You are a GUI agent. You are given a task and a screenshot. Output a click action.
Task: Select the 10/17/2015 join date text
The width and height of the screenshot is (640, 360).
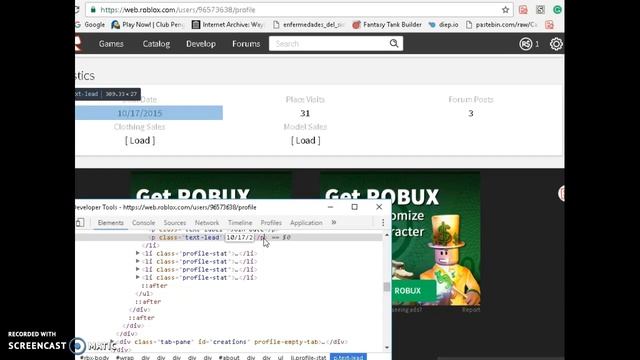tap(140, 113)
